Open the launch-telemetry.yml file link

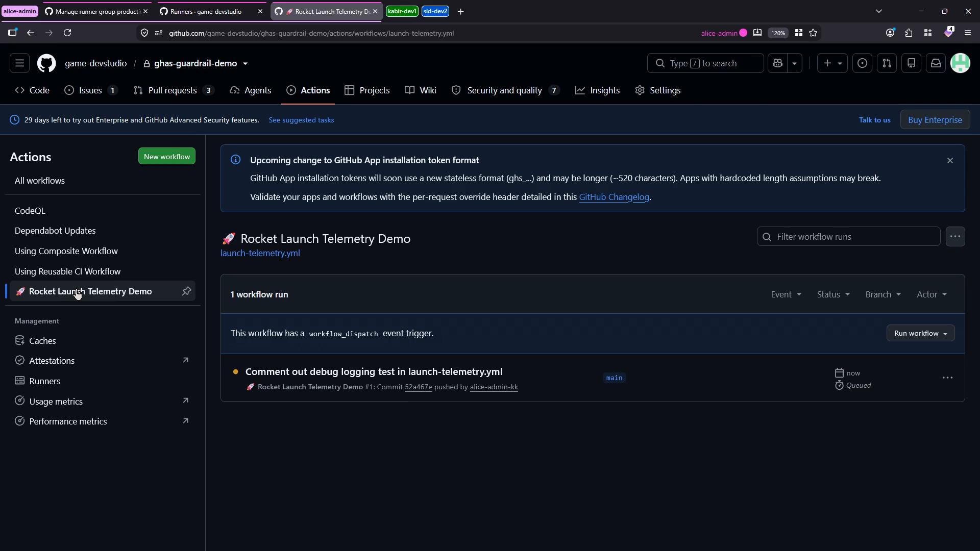260,253
